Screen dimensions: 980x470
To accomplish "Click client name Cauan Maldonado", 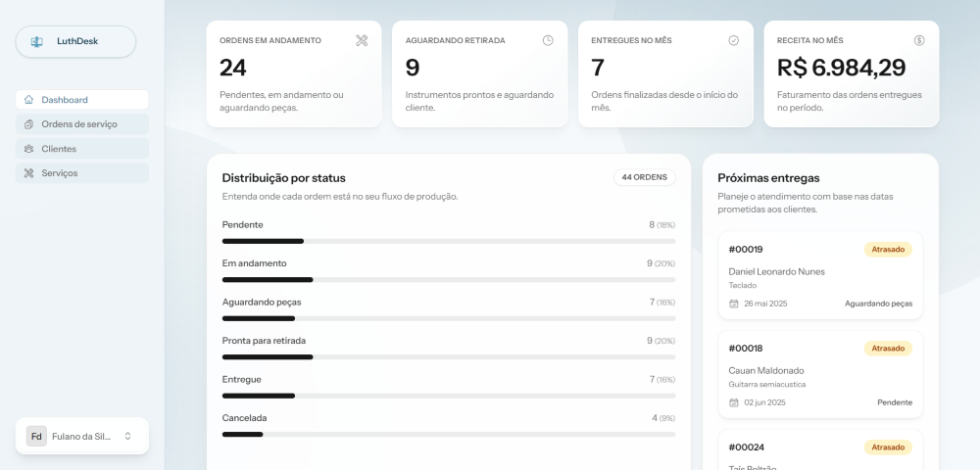I will click(x=766, y=371).
